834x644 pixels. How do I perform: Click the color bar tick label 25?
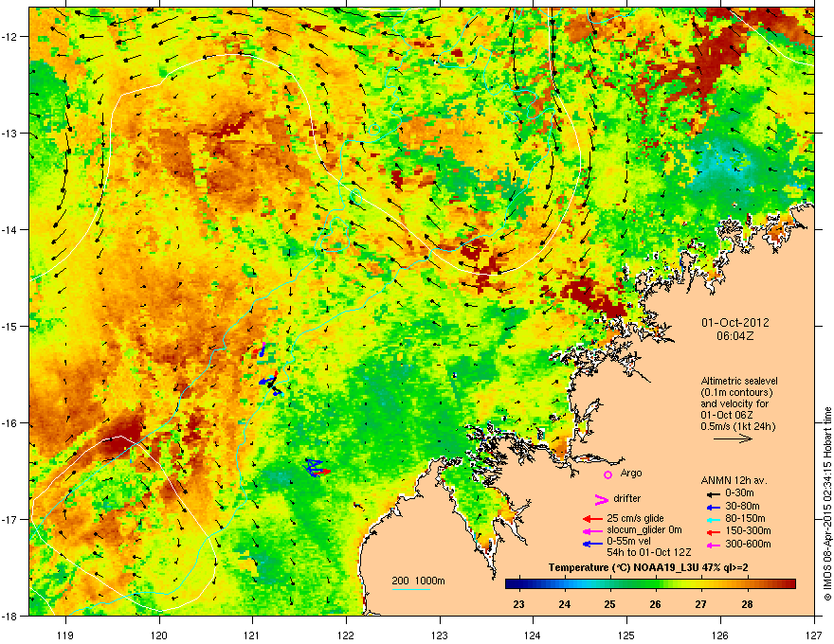tap(609, 604)
